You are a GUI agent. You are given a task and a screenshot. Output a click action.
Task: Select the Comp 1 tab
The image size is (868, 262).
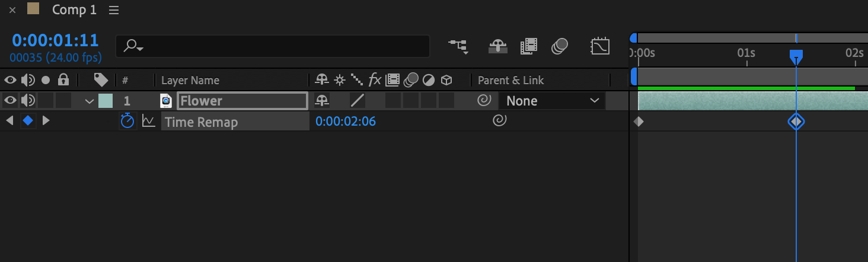74,10
